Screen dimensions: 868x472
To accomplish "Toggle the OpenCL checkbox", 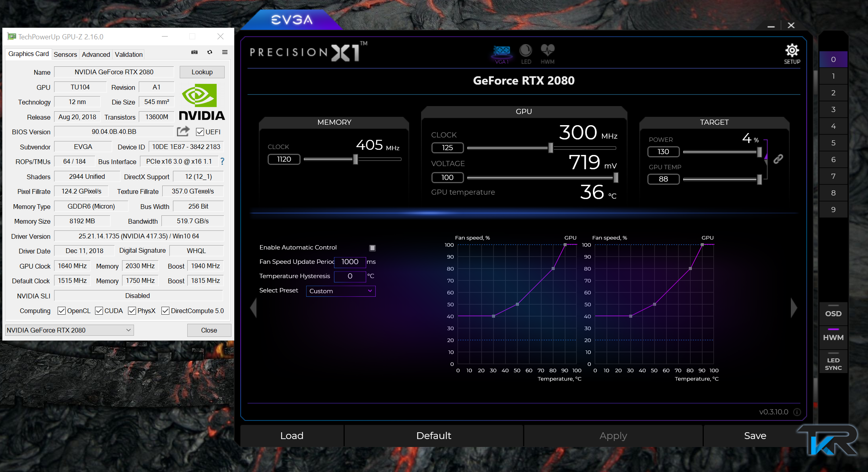I will tap(62, 311).
